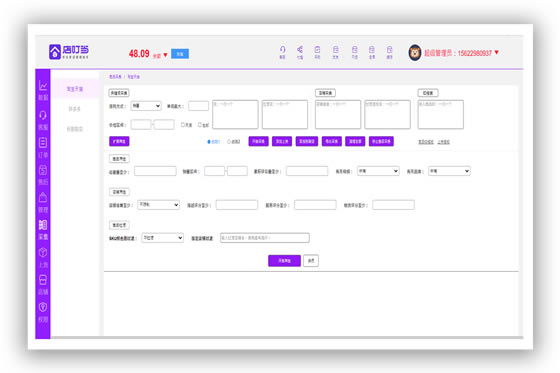Open the 订单 clipboard icon in the sidebar

[43, 147]
